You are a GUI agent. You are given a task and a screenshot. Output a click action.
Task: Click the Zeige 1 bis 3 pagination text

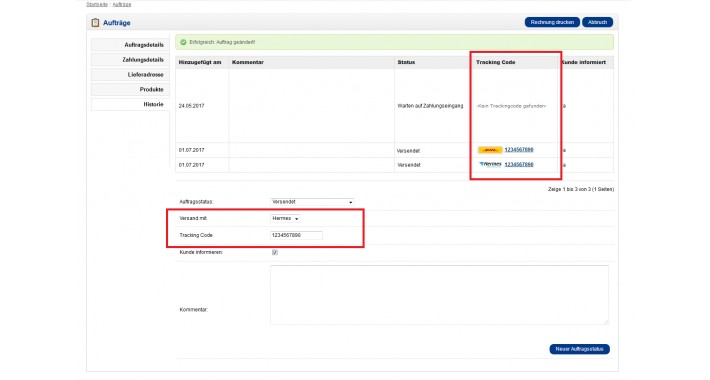pyautogui.click(x=581, y=189)
